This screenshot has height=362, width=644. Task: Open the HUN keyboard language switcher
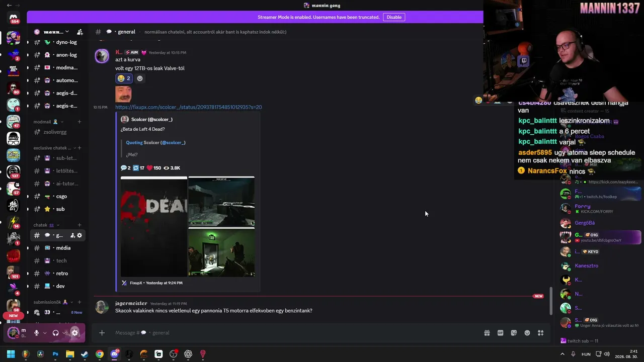point(586,354)
